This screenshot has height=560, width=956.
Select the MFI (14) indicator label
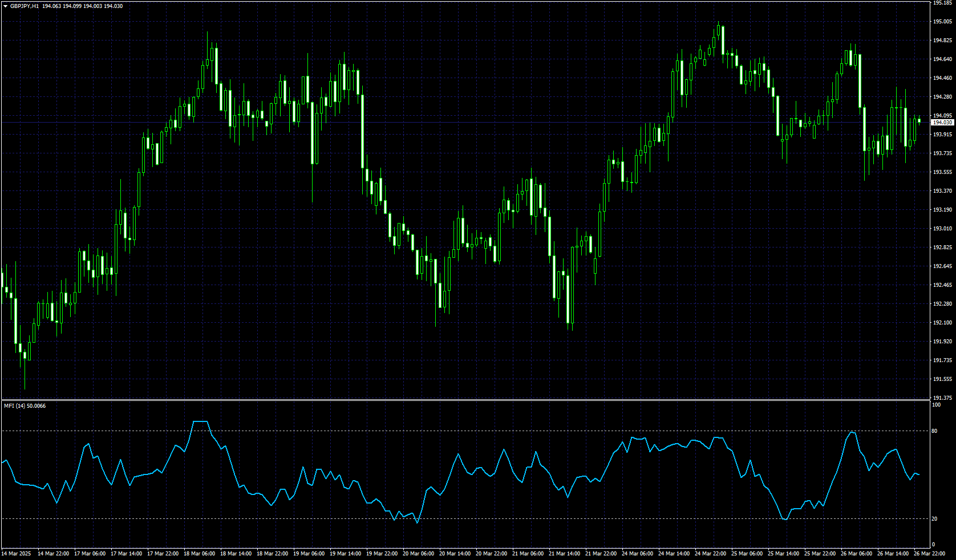[25, 406]
